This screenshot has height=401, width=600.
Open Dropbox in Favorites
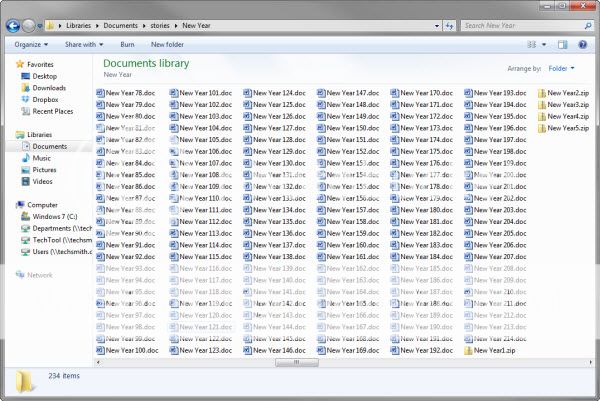pyautogui.click(x=45, y=99)
